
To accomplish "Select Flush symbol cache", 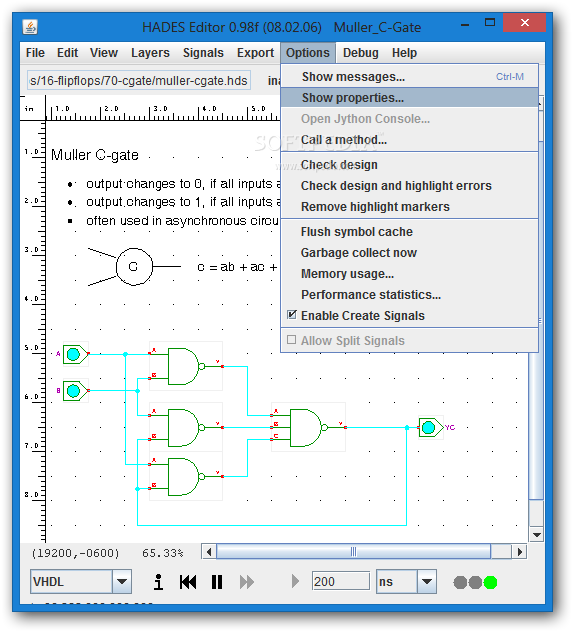I will (409, 231).
